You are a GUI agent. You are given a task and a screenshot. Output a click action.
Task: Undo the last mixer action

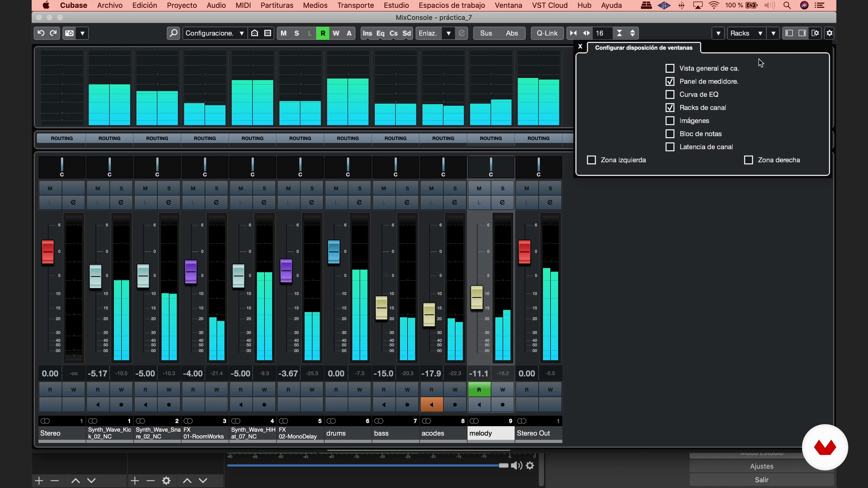click(x=41, y=33)
